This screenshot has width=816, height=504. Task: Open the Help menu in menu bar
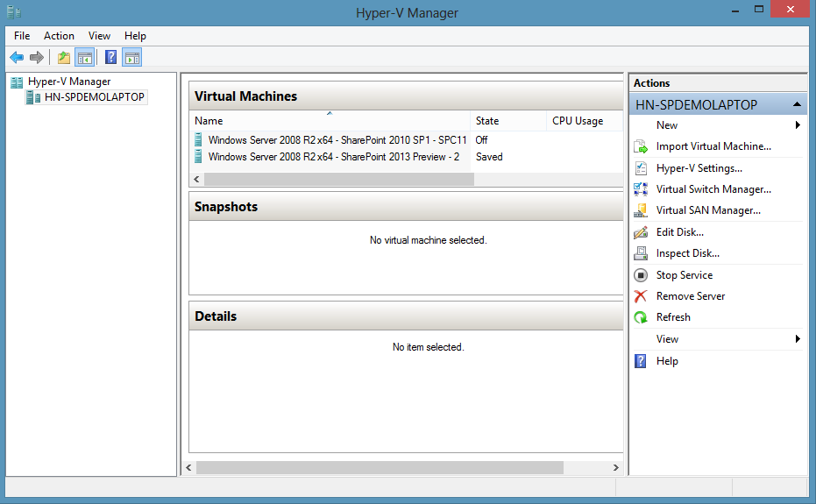(135, 36)
